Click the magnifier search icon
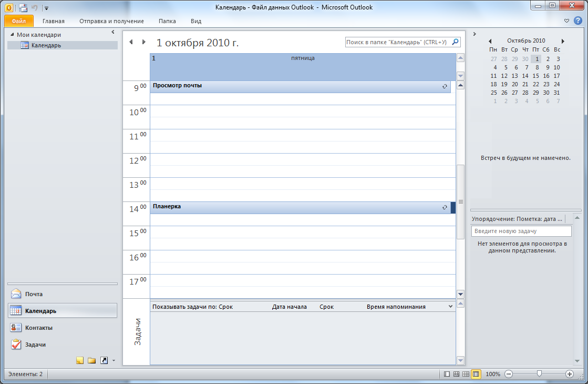The width and height of the screenshot is (588, 384). click(455, 42)
